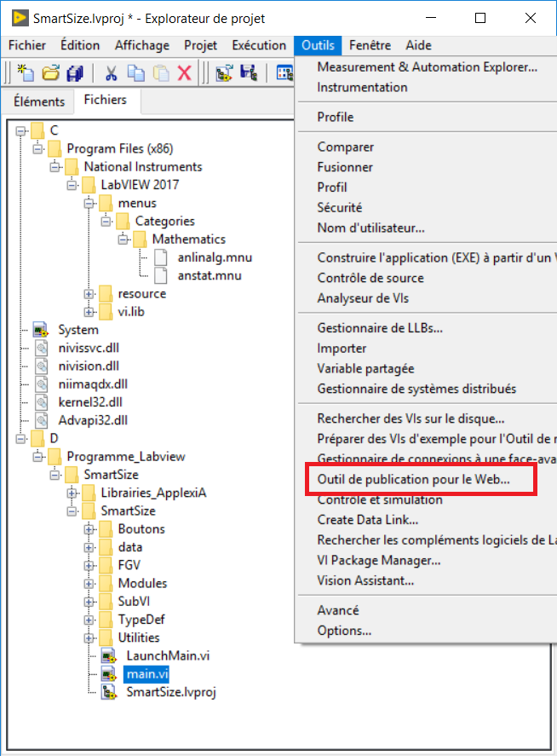This screenshot has width=557, height=756.
Task: Click the New item toolbar icon
Action: pyautogui.click(x=25, y=73)
